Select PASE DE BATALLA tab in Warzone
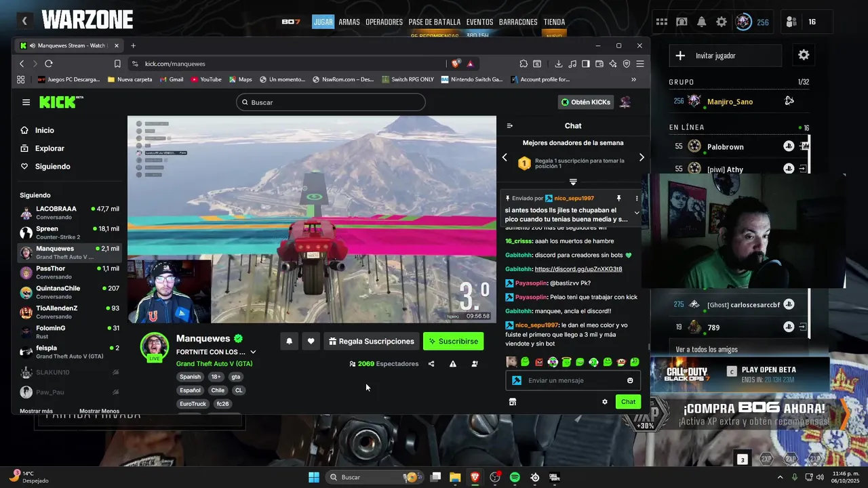This screenshot has width=868, height=488. (434, 22)
